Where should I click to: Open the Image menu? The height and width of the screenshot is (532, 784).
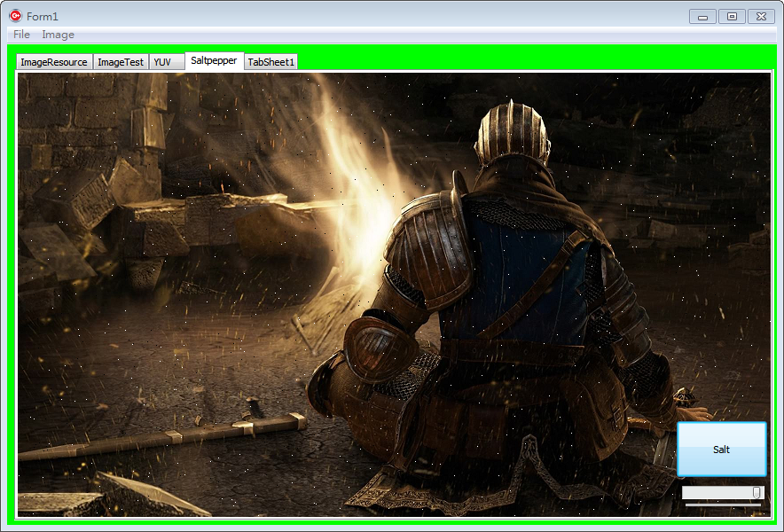58,35
